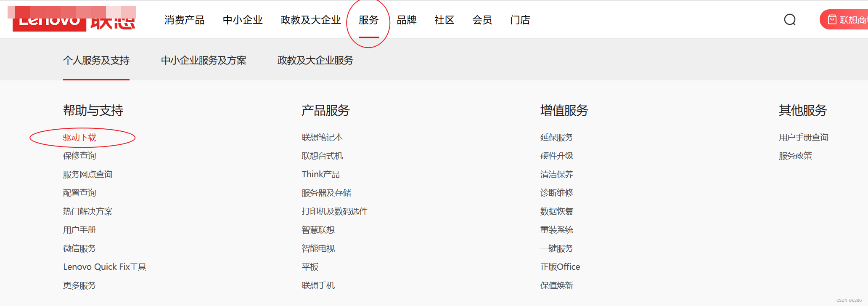Open 保修查询 link
Screen dimensions: 868x306
tap(79, 156)
